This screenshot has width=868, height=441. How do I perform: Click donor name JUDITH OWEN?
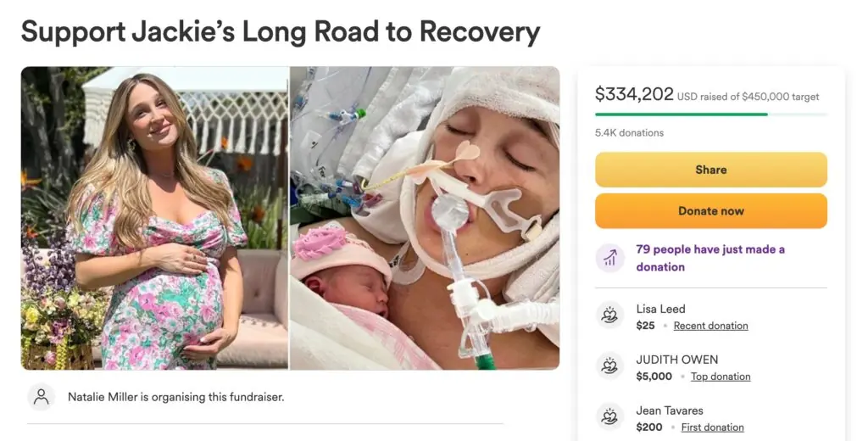coord(676,360)
